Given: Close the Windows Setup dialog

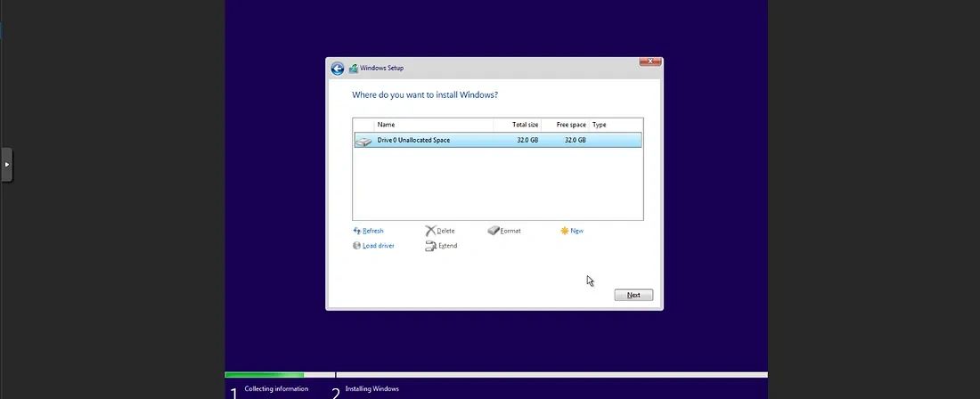Looking at the screenshot, I should [650, 61].
